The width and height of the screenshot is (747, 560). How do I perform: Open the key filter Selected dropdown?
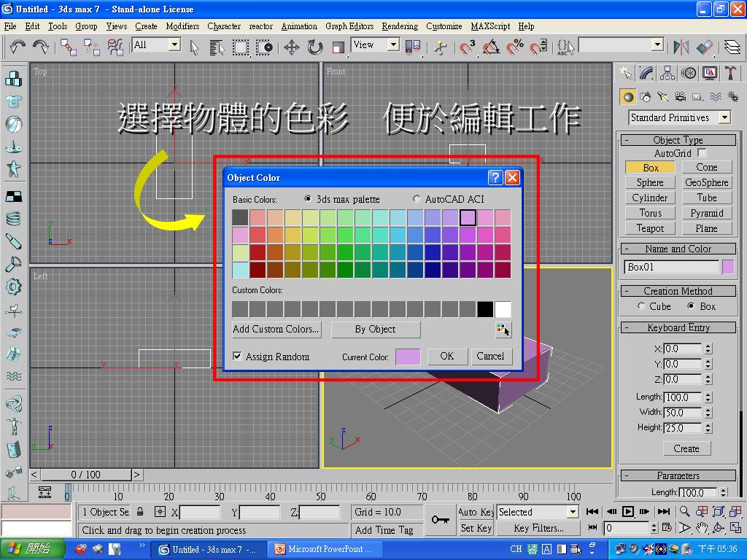pyautogui.click(x=573, y=512)
